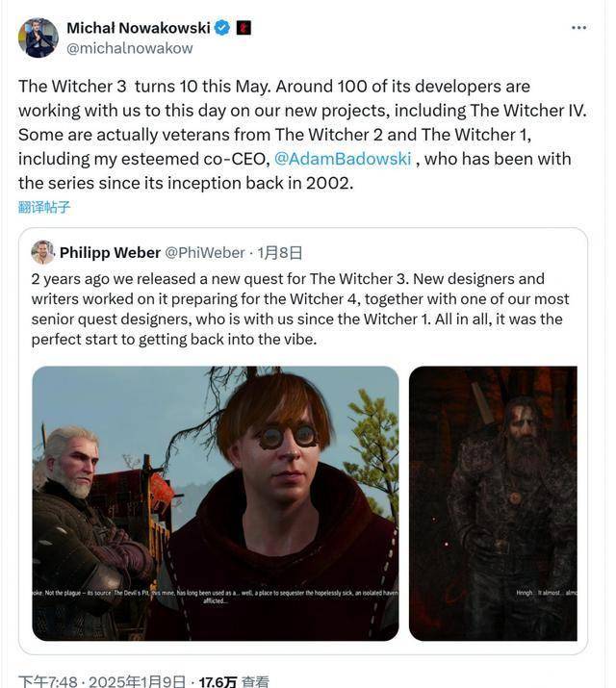Open the @PhiWeber handle in quoted tweet

(204, 253)
